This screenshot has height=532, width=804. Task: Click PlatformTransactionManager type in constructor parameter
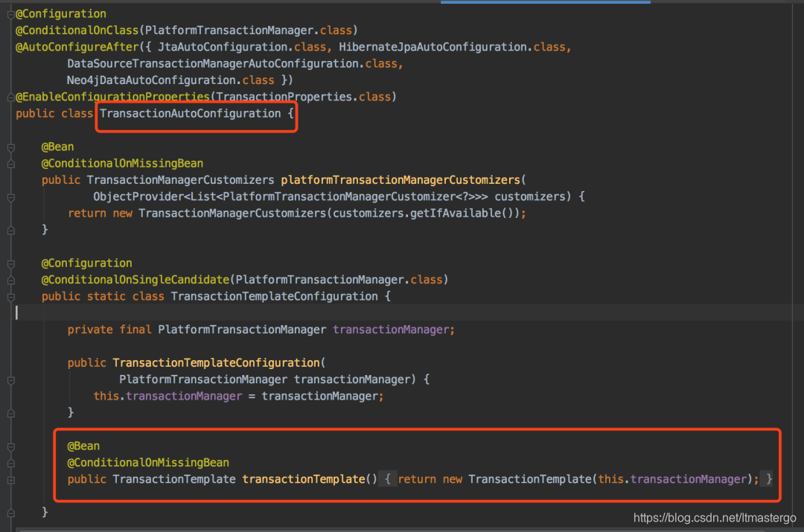coord(203,379)
